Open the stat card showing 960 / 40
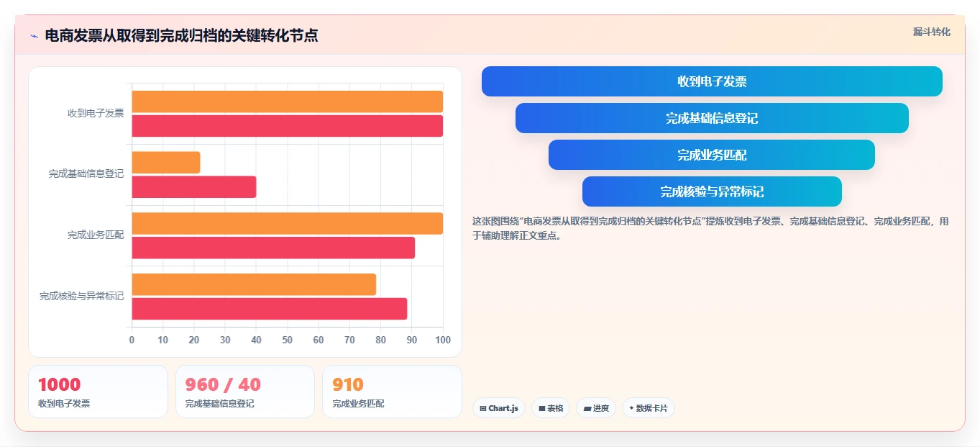 [x=245, y=392]
